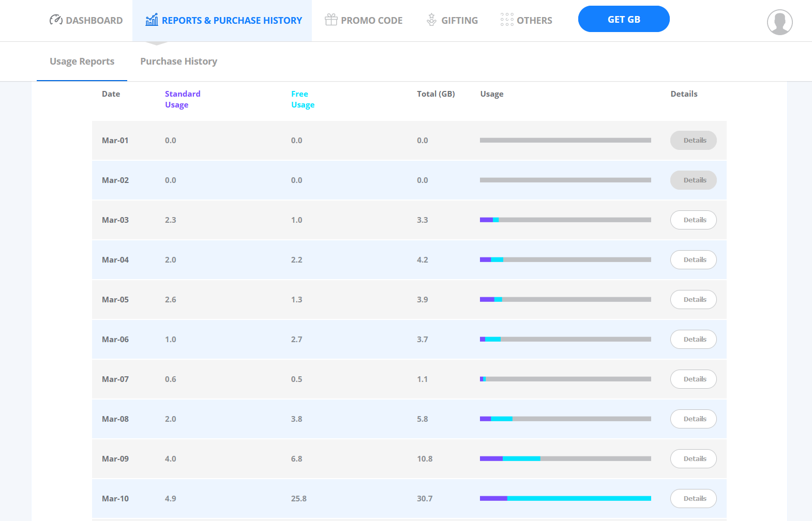Open Details for Mar-10
This screenshot has height=521, width=812.
pos(694,498)
